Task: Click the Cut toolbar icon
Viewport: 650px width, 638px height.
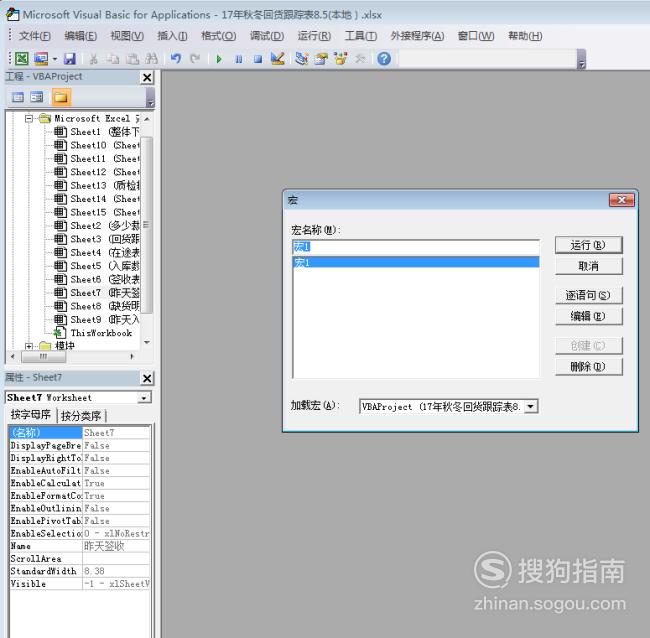Action: coord(93,59)
